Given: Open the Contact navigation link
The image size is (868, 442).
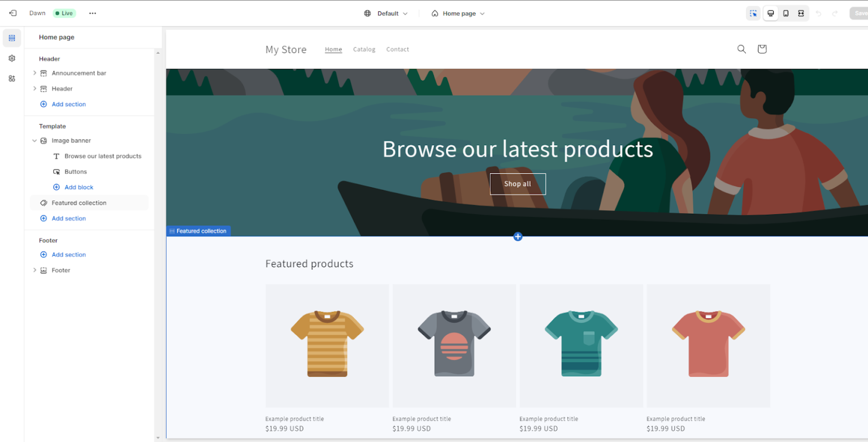Looking at the screenshot, I should [397, 49].
